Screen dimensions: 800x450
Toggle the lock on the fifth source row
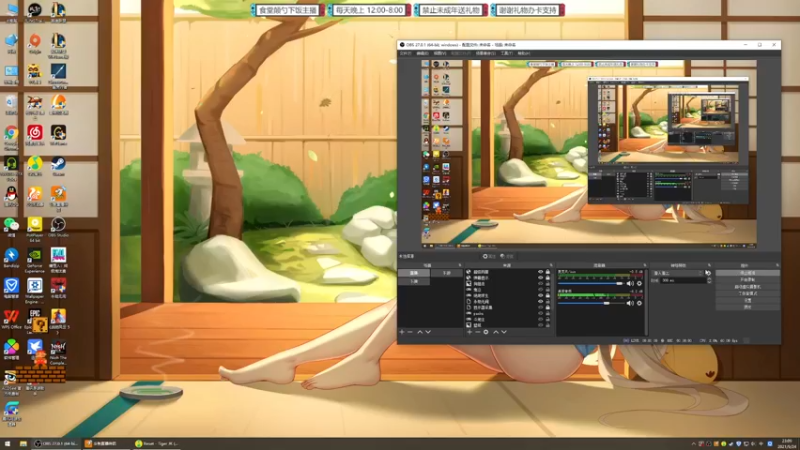[548, 295]
